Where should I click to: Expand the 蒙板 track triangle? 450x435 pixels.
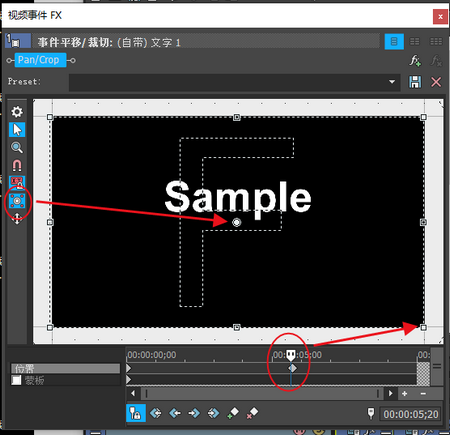tap(129, 380)
